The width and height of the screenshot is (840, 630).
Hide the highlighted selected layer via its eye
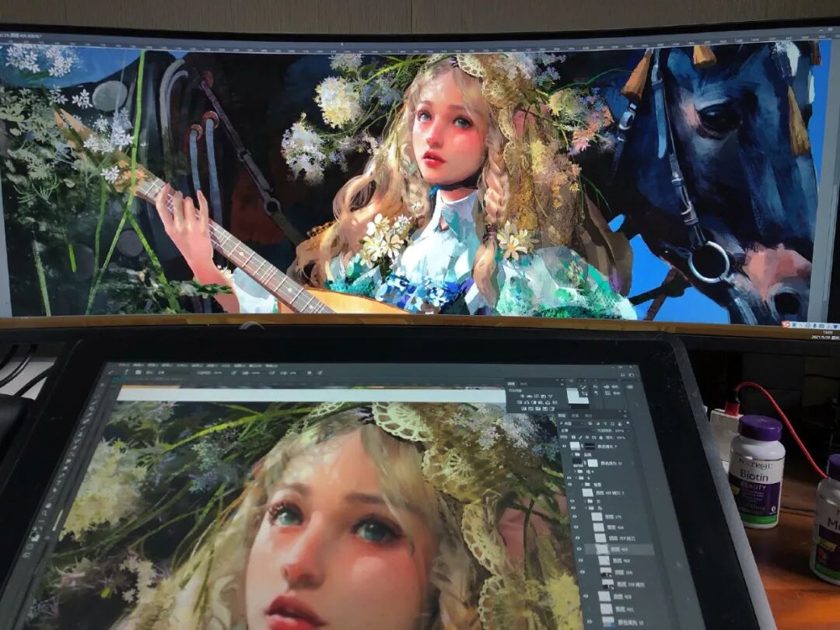click(579, 549)
